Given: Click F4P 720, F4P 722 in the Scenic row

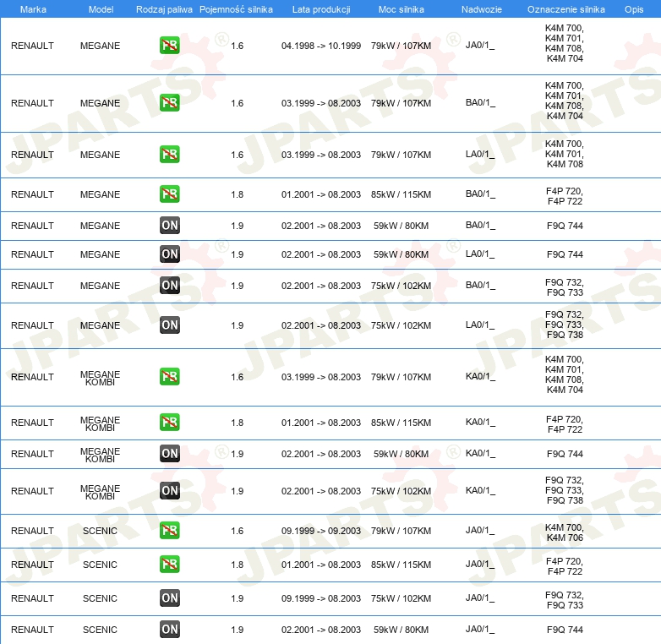Looking at the screenshot, I should pyautogui.click(x=565, y=566).
